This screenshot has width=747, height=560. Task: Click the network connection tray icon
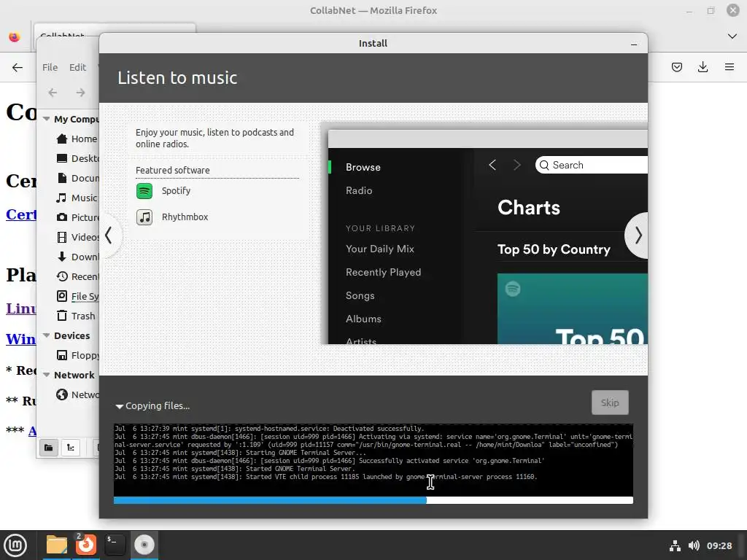tap(675, 545)
